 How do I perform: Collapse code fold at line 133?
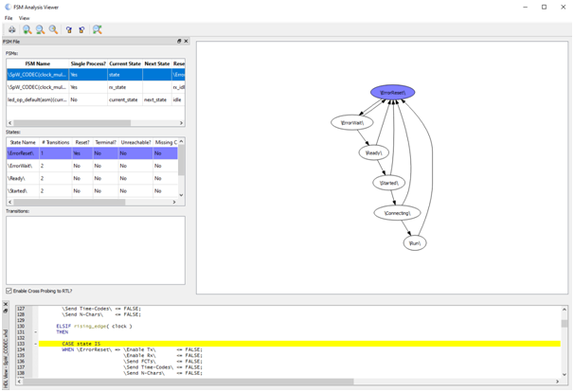coord(35,344)
